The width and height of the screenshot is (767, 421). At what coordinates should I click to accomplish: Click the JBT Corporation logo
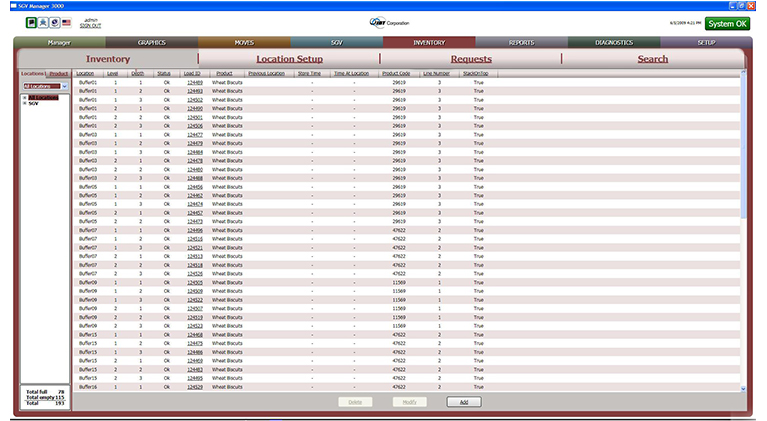click(x=383, y=22)
